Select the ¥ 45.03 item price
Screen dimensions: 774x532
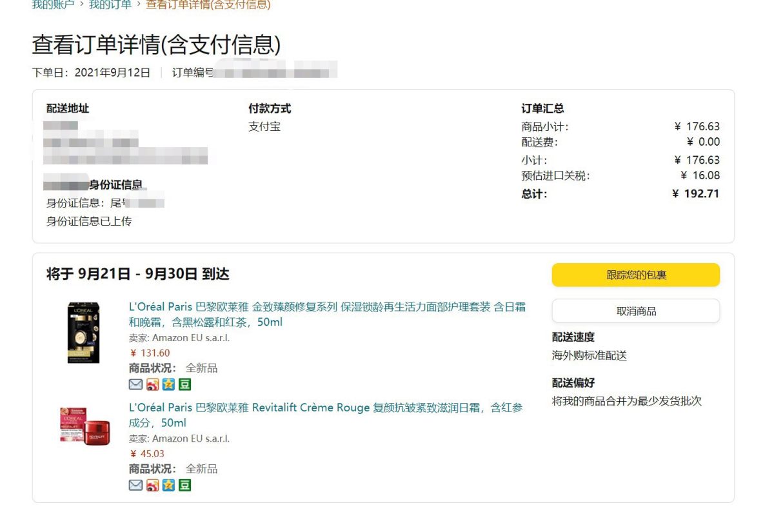click(x=147, y=453)
